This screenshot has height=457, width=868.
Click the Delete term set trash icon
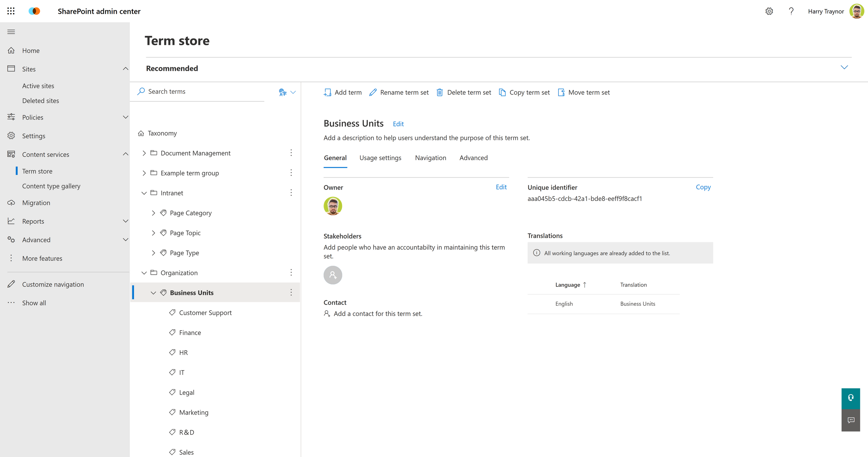[x=440, y=92]
